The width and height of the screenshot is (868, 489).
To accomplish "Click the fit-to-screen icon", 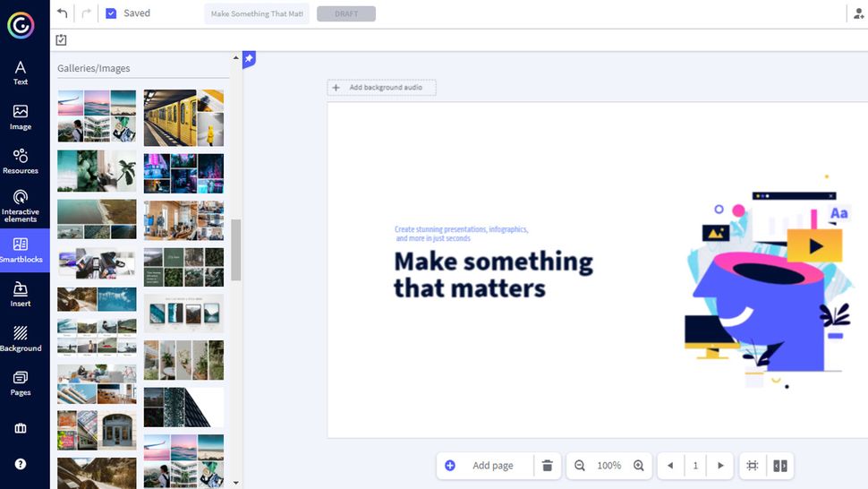I will tap(753, 465).
